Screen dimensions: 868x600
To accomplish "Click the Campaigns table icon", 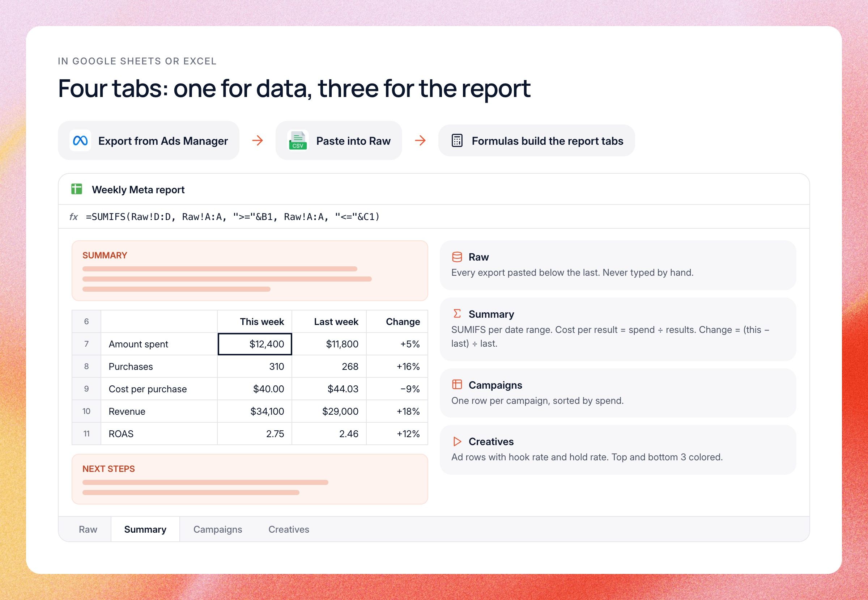I will click(x=457, y=384).
